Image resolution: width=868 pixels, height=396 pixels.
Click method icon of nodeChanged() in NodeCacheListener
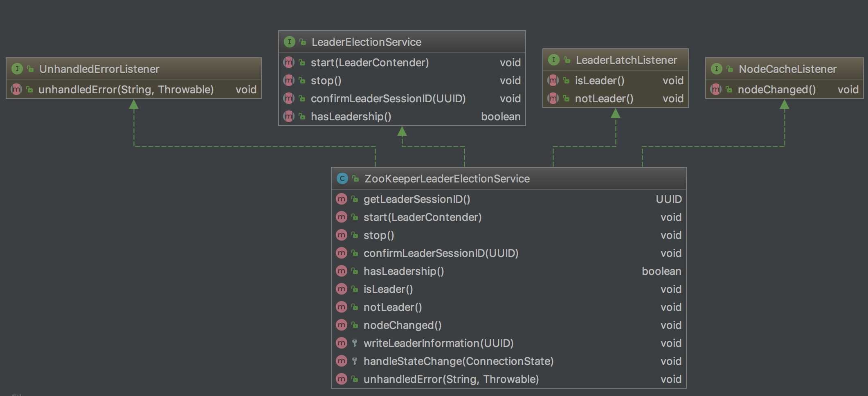point(715,89)
